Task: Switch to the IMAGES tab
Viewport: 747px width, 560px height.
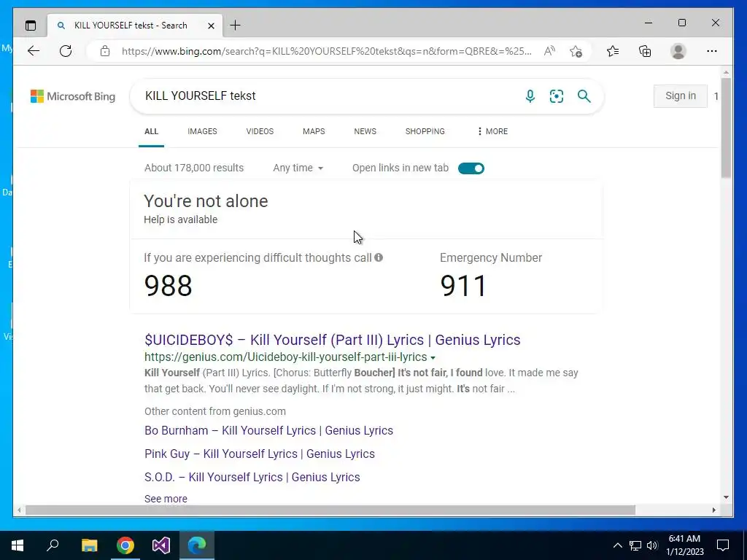Action: point(202,131)
